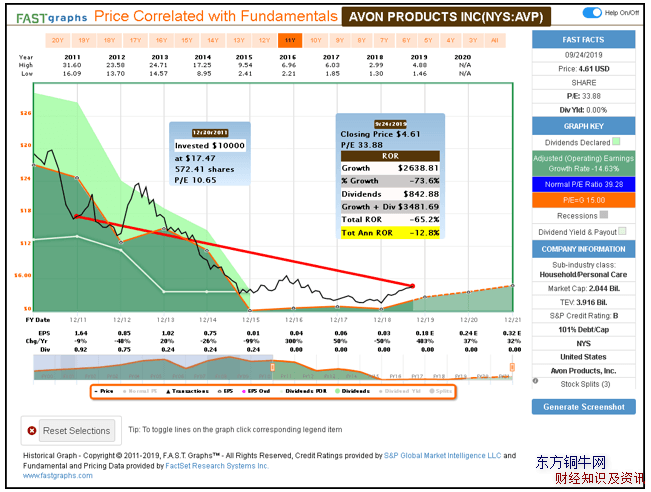Image resolution: width=651 pixels, height=492 pixels.
Task: Click the Div Yld: 0.00% fact row
Action: tap(583, 110)
